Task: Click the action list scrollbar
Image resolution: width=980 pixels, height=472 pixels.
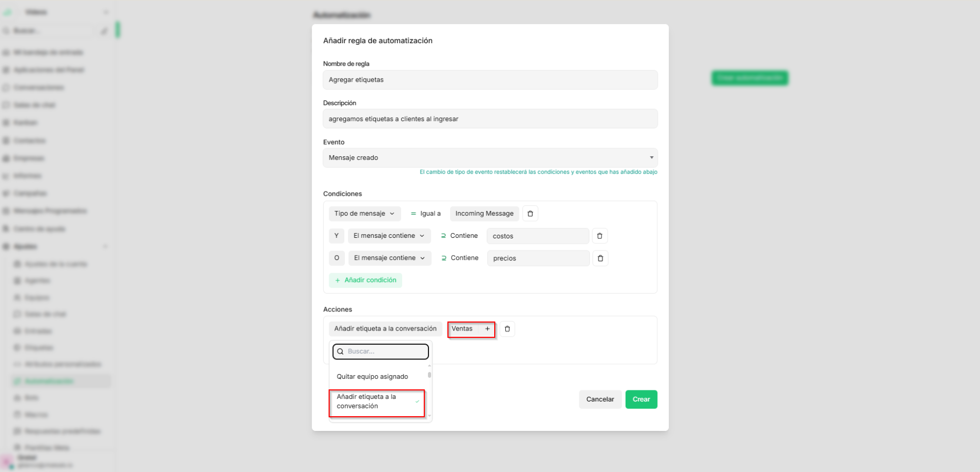Action: (x=430, y=375)
